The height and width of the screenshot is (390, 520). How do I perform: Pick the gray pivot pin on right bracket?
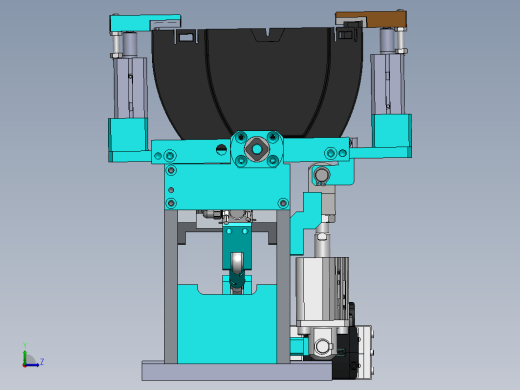[x=322, y=175]
